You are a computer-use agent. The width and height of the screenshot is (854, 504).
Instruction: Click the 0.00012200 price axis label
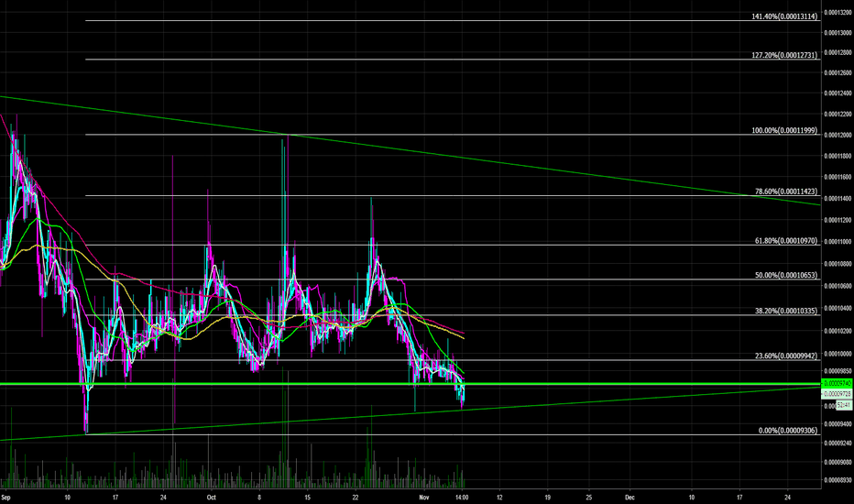(838, 115)
